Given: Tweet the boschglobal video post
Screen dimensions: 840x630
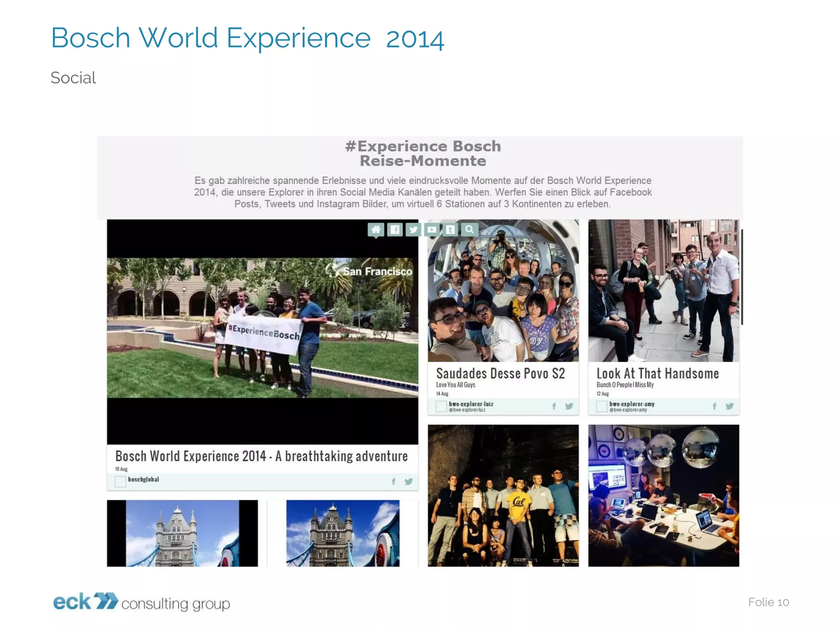Looking at the screenshot, I should (409, 482).
